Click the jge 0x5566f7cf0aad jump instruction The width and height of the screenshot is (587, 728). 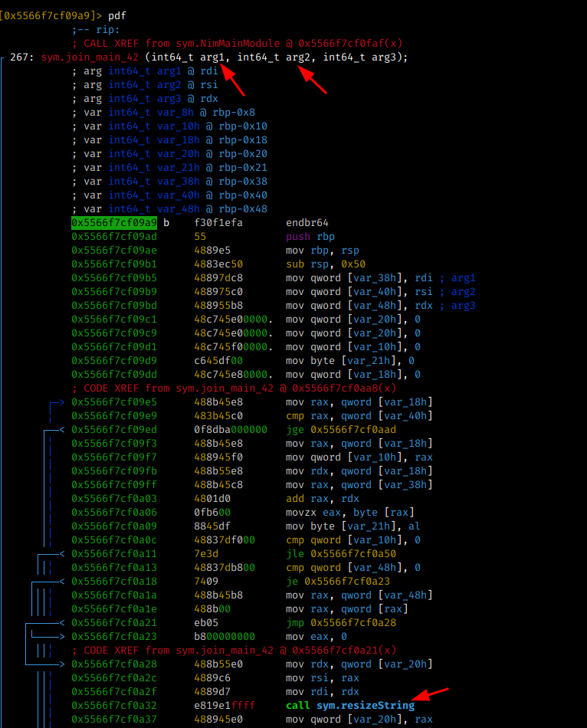tap(343, 430)
